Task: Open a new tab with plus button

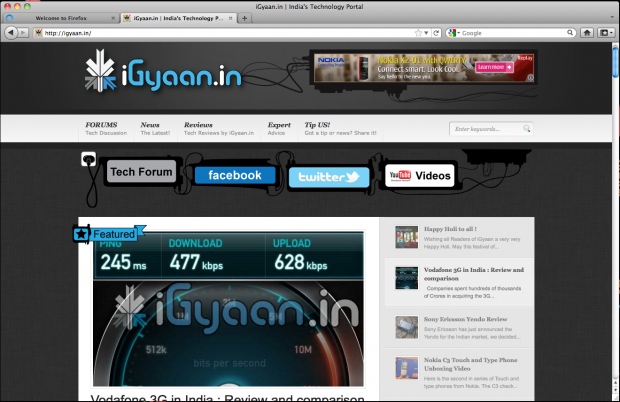Action: [245, 18]
